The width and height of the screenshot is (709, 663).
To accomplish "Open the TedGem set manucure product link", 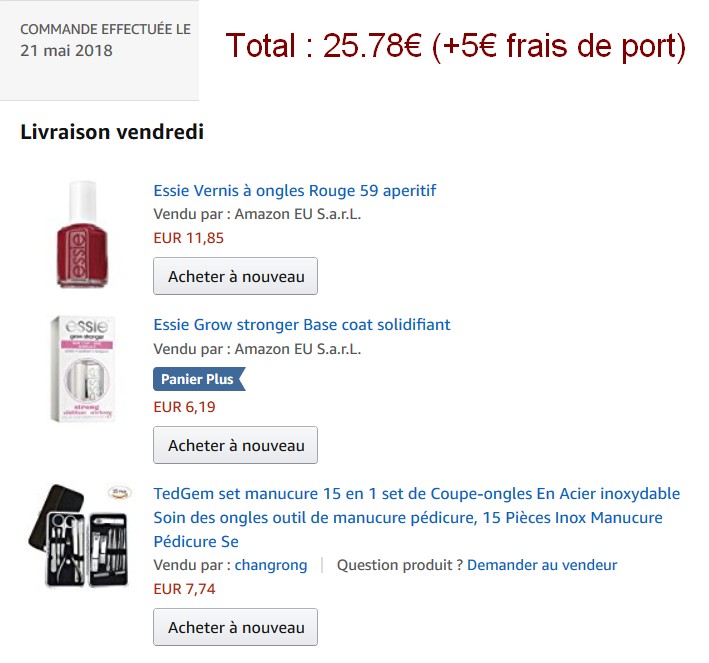I will [416, 517].
